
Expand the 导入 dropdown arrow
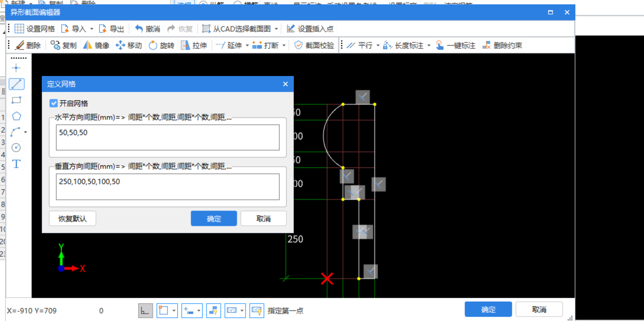91,29
